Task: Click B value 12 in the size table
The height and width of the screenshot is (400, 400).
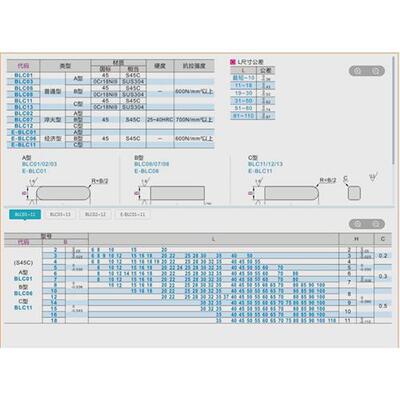Action: (x=54, y=297)
